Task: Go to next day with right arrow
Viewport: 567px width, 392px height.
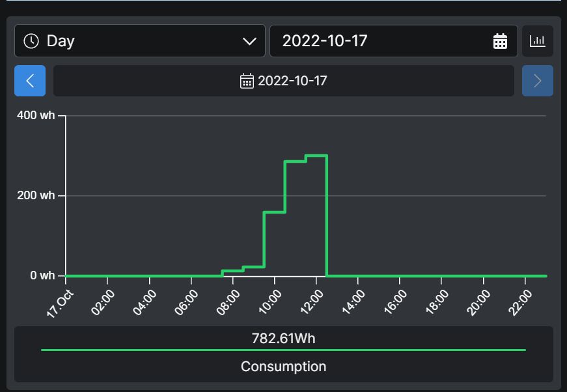Action: (x=537, y=81)
